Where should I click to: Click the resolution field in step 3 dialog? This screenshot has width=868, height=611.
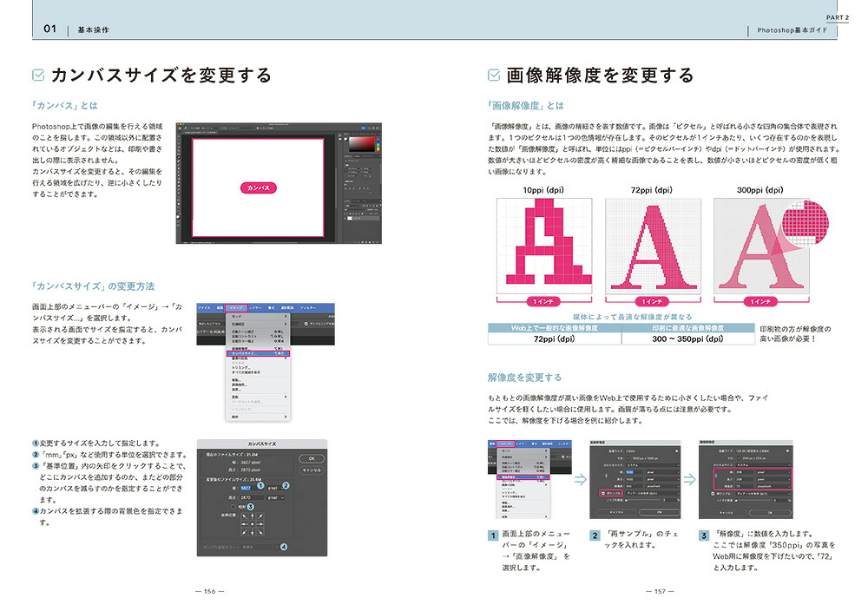point(744,486)
